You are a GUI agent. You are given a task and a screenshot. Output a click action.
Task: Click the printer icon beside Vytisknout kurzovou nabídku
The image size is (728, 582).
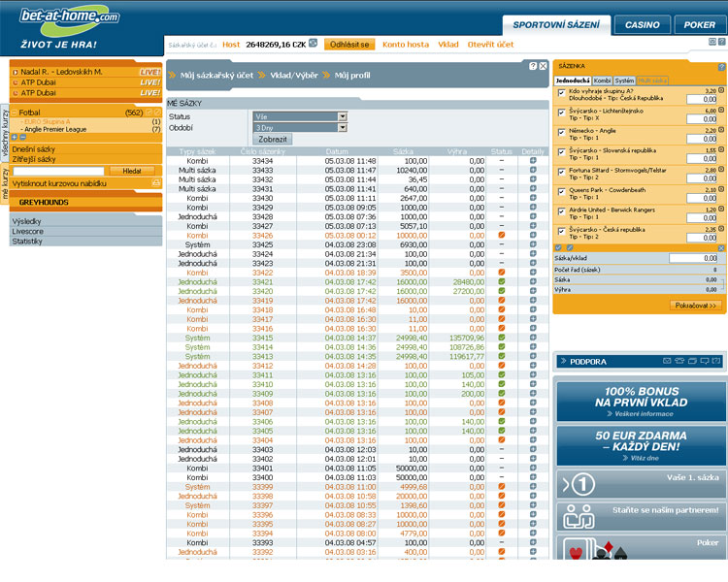click(156, 182)
